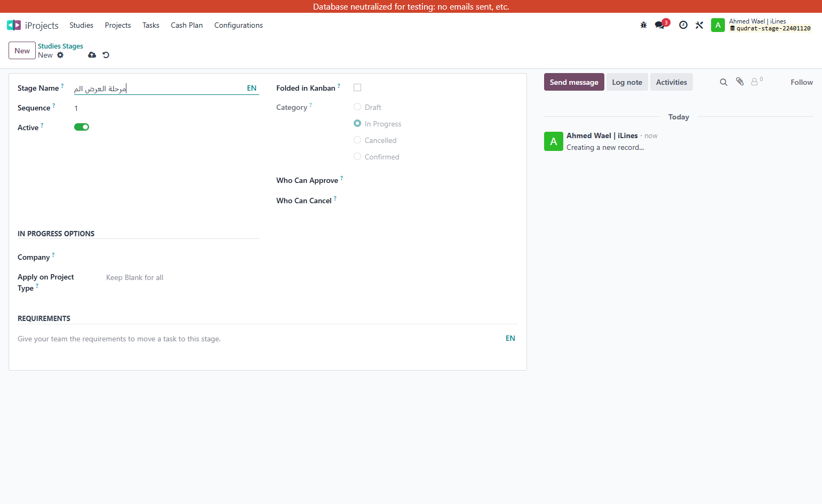The width and height of the screenshot is (822, 504).
Task: Click the help mark beside Who Can Approve
Action: (x=342, y=178)
